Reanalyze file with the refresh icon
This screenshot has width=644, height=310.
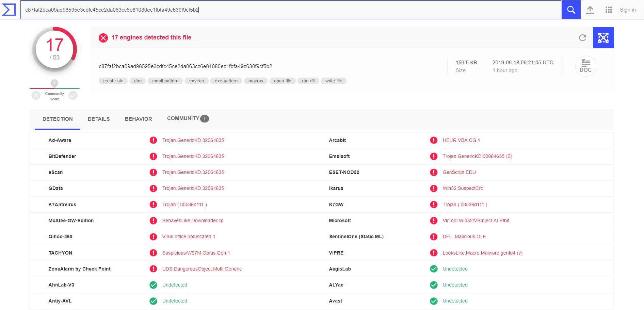coord(582,38)
